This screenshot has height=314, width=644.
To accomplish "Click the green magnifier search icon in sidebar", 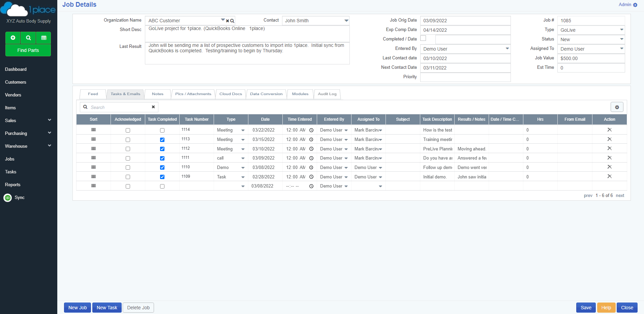I will tap(28, 38).
